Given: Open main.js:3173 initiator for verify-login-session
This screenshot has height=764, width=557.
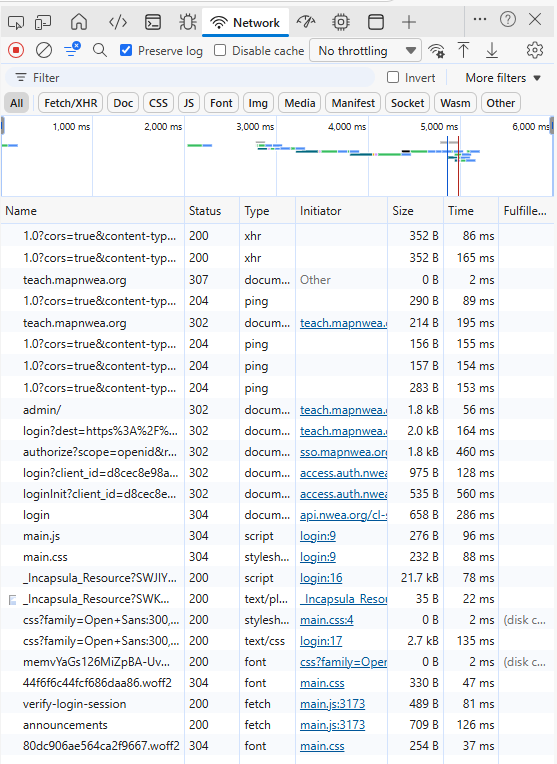Looking at the screenshot, I should point(332,704).
